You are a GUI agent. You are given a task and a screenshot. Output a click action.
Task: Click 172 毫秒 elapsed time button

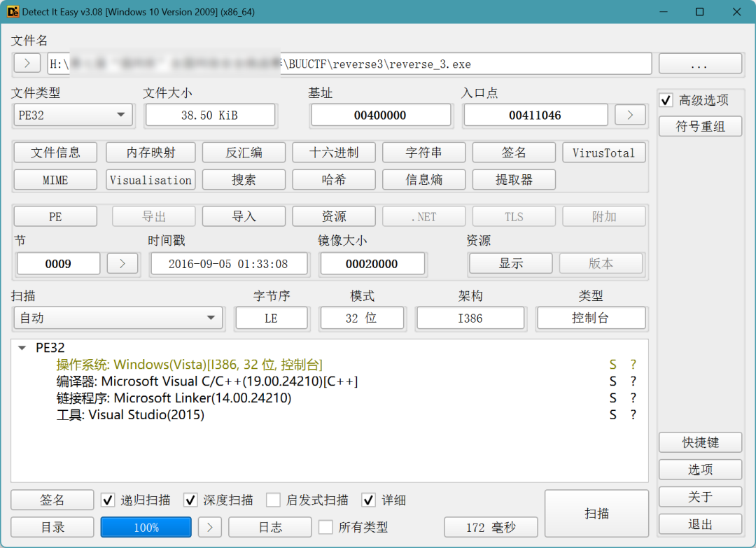point(491,527)
